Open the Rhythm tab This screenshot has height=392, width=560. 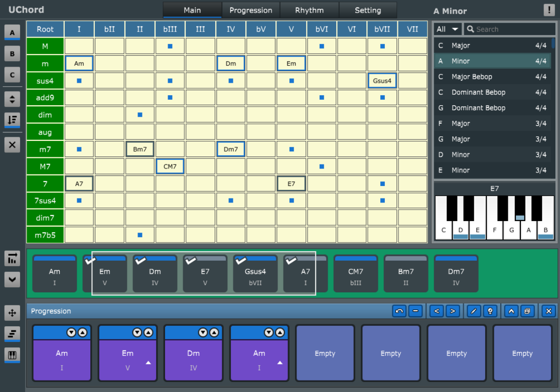pos(309,10)
